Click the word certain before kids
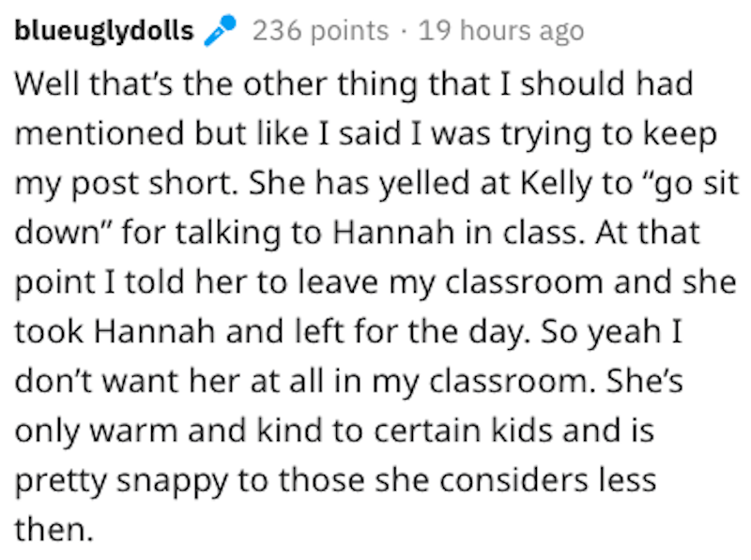Viewport: 751px width, 560px height. 427,431
